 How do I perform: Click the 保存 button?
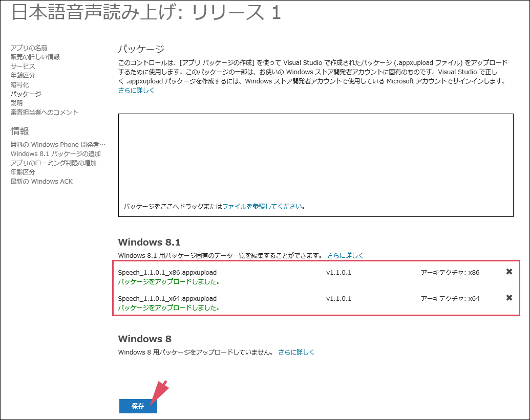coord(138,406)
